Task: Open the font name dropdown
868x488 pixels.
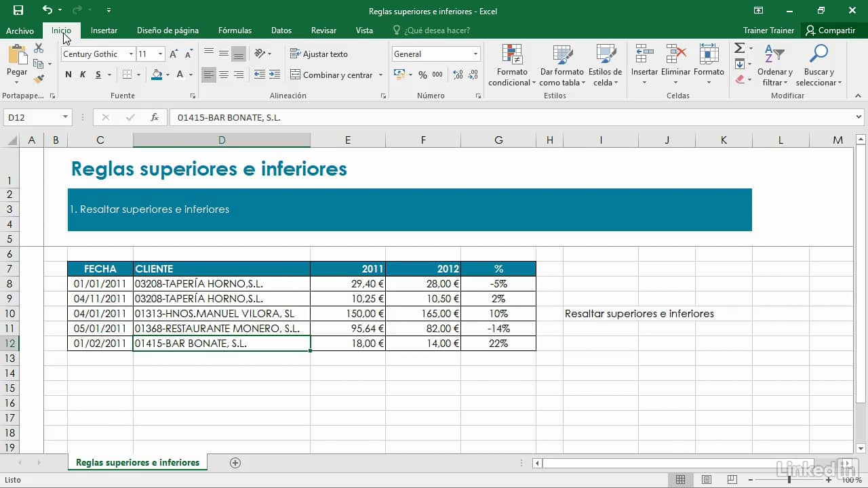Action: point(131,54)
